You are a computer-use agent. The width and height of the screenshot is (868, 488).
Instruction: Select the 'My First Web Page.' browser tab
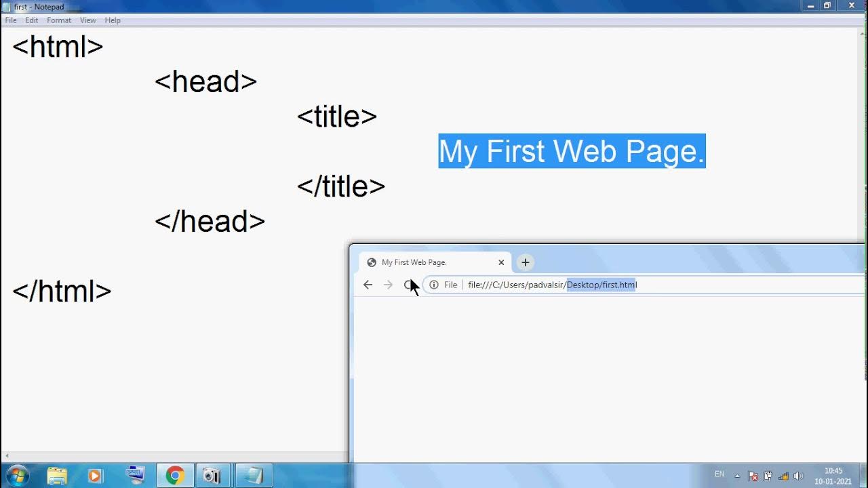pyautogui.click(x=434, y=262)
